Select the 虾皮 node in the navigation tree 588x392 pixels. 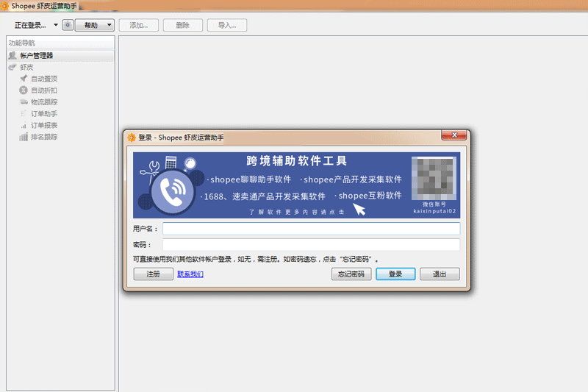click(x=26, y=67)
